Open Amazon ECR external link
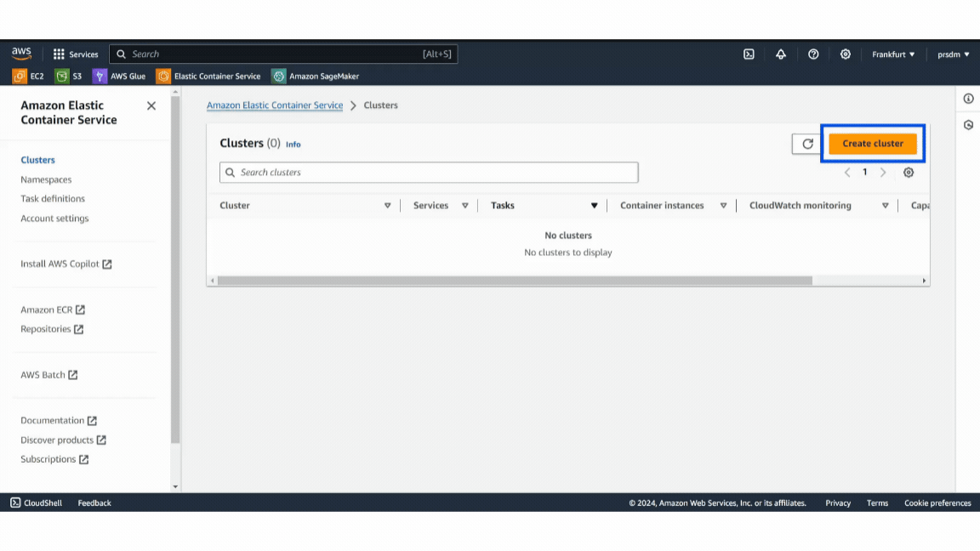980x551 pixels. [53, 310]
